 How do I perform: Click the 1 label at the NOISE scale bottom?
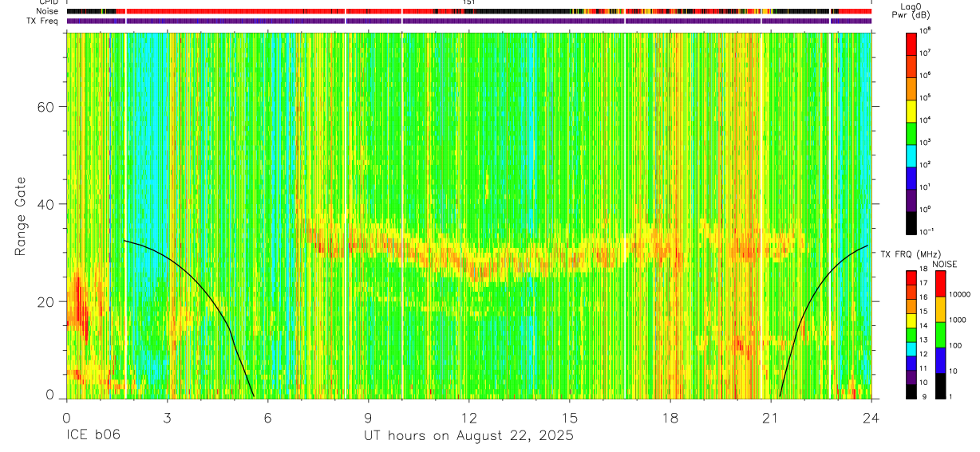951,396
